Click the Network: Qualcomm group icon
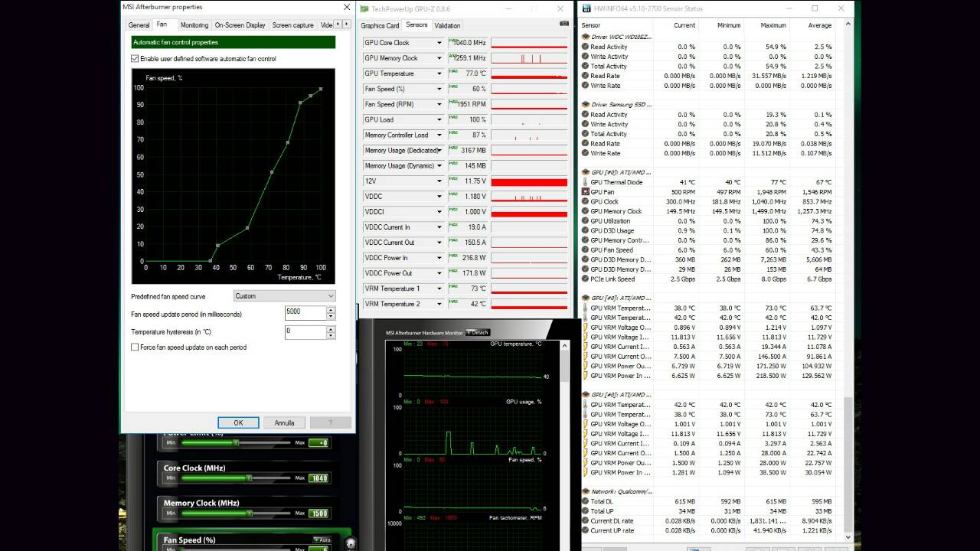The image size is (980, 551). (x=586, y=491)
